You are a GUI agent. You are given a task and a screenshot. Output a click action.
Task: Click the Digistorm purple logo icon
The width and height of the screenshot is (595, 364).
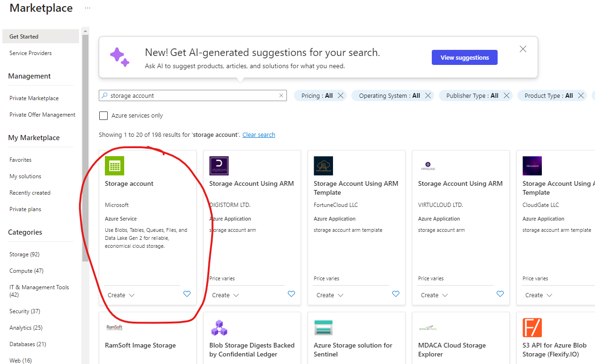point(219,166)
